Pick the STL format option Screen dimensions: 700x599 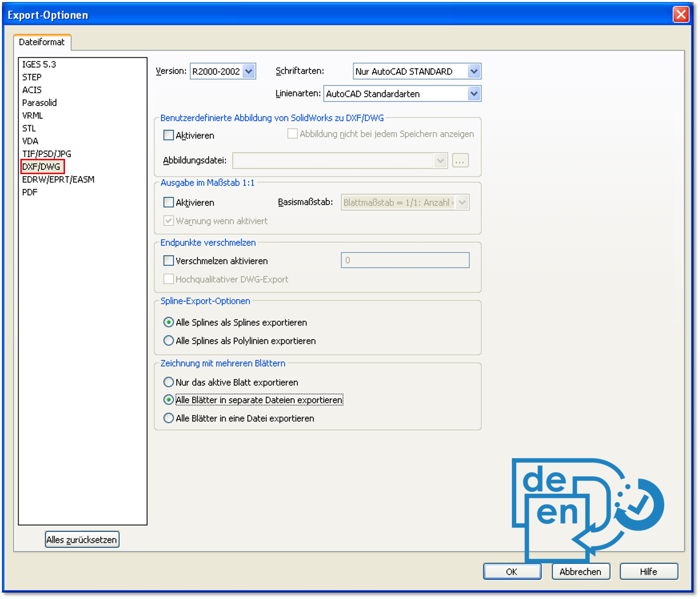[x=29, y=129]
